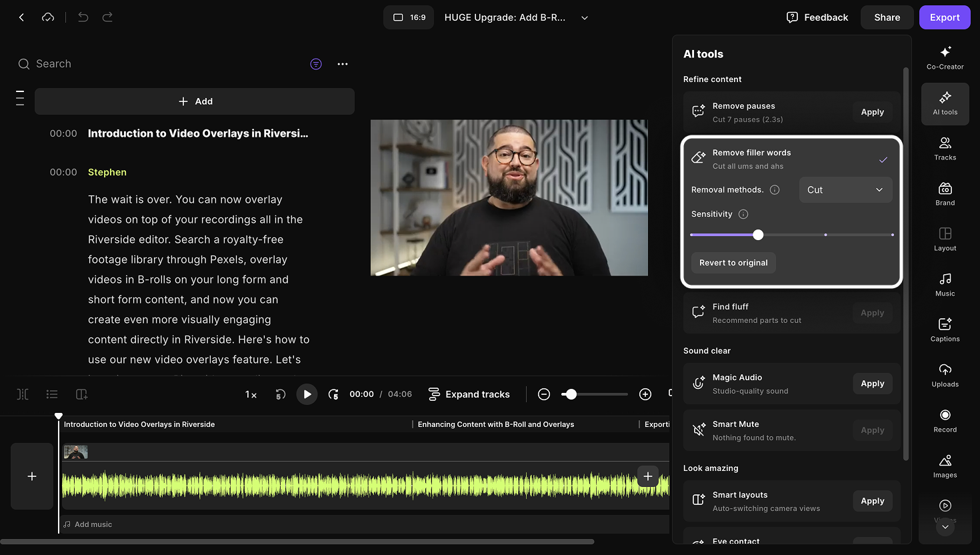Toggle the transcript outline lines icon
Image resolution: width=980 pixels, height=555 pixels.
(x=20, y=98)
